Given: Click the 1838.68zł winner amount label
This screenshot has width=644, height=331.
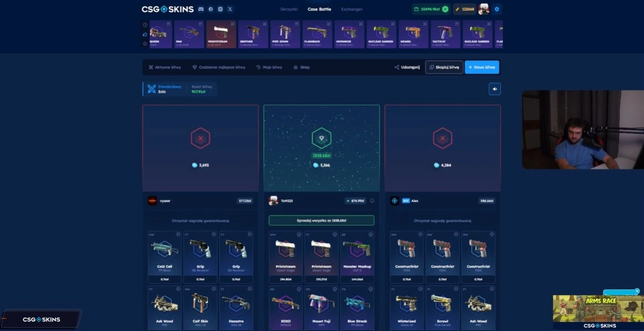Looking at the screenshot, I should (321, 156).
